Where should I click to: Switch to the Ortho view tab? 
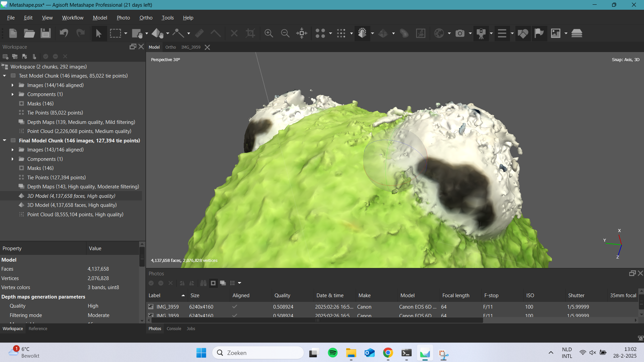(170, 47)
